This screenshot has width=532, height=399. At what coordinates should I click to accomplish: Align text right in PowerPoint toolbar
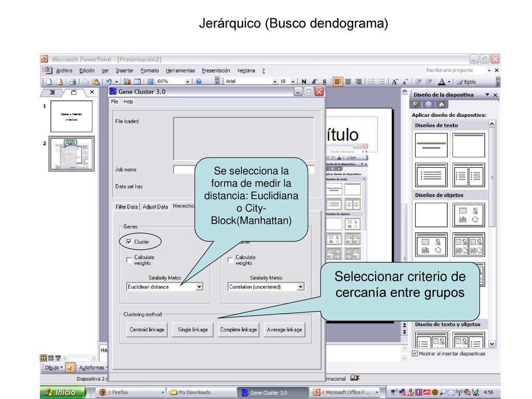click(x=358, y=82)
